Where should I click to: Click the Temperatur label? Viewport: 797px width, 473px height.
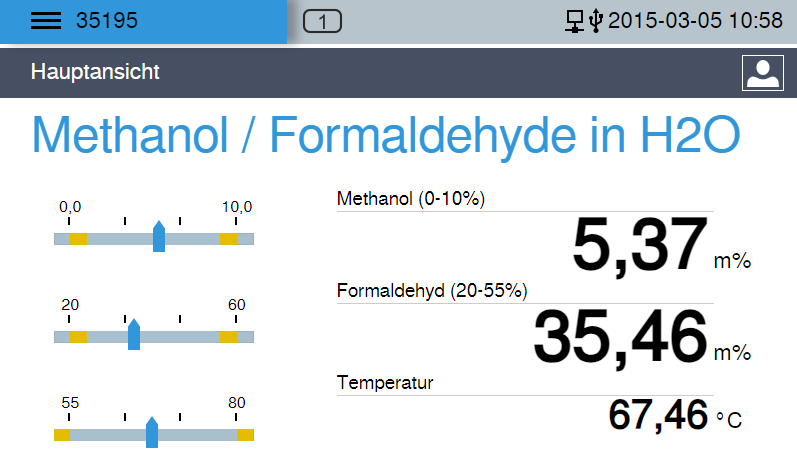[385, 382]
